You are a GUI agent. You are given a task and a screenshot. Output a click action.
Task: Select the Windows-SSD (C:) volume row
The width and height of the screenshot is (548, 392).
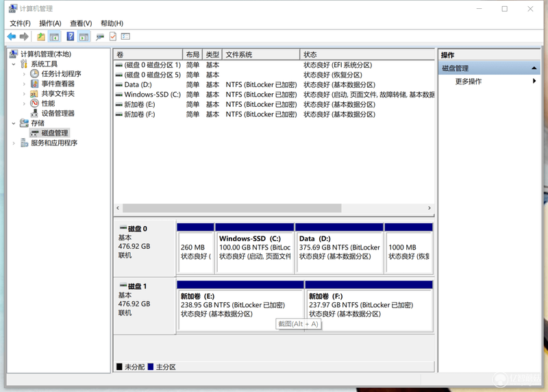(x=275, y=95)
